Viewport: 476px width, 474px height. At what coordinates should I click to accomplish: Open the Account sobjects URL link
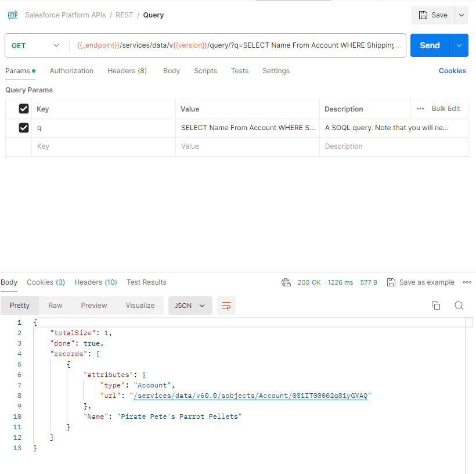click(x=250, y=396)
